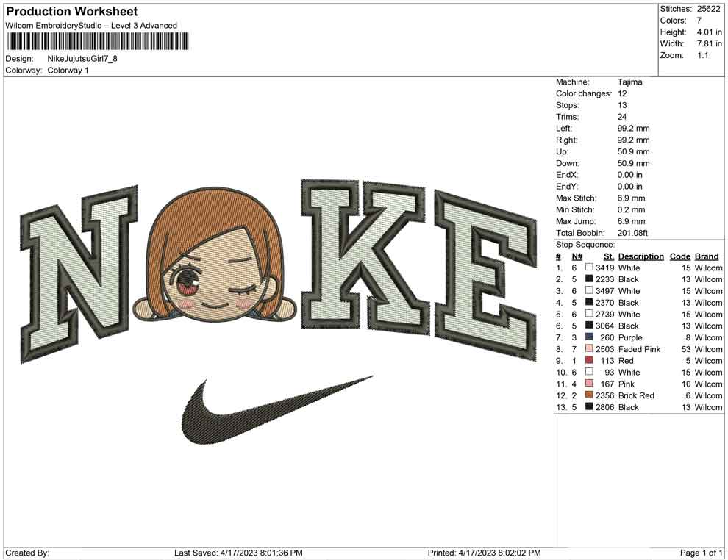Image resolution: width=728 pixels, height=560 pixels.
Task: Click the Colorway 1 value
Action: [68, 71]
